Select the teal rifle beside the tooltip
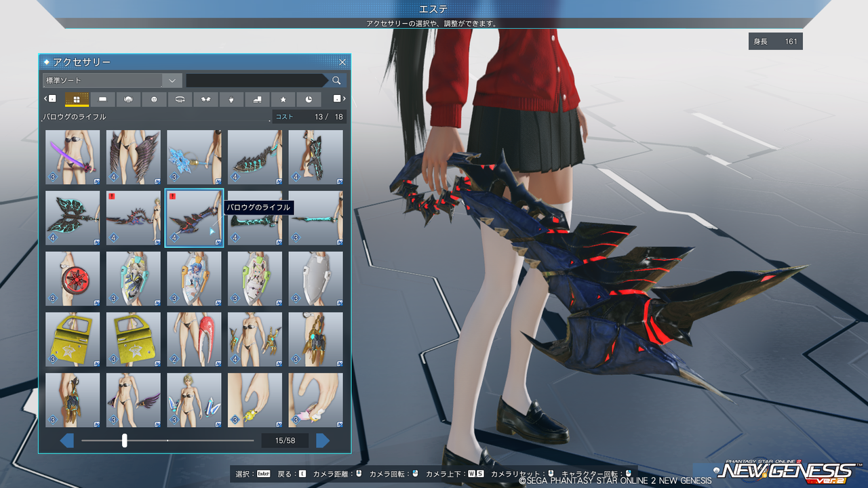 (255, 218)
